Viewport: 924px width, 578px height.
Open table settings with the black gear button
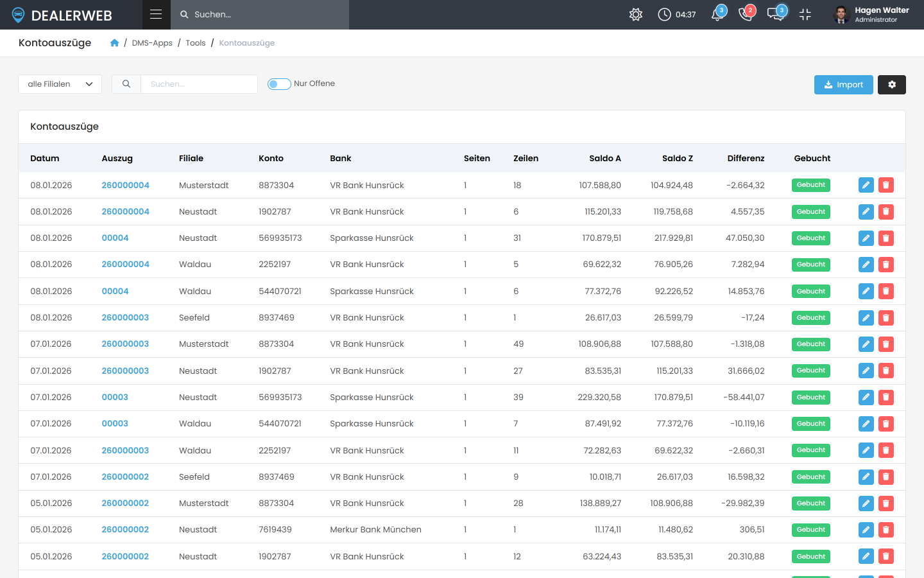tap(892, 85)
